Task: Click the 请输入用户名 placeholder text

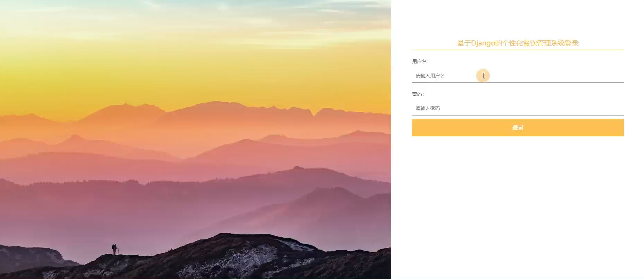Action: click(x=430, y=76)
